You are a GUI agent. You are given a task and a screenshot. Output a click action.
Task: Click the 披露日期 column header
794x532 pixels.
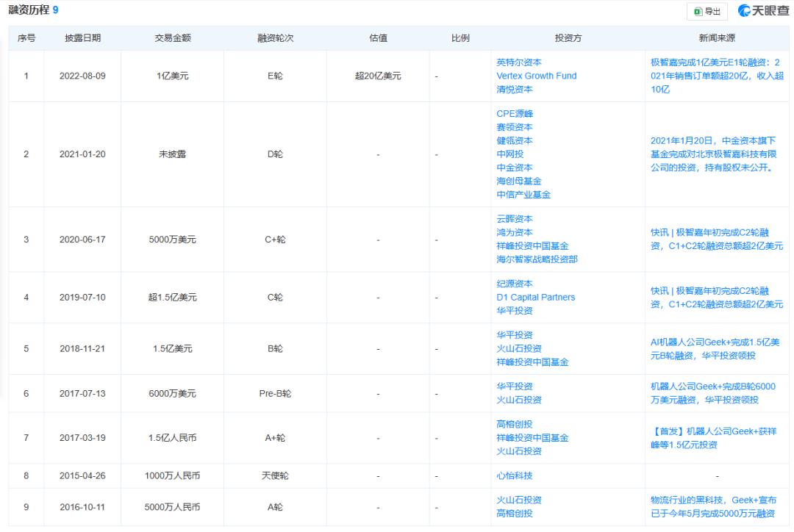(x=82, y=38)
